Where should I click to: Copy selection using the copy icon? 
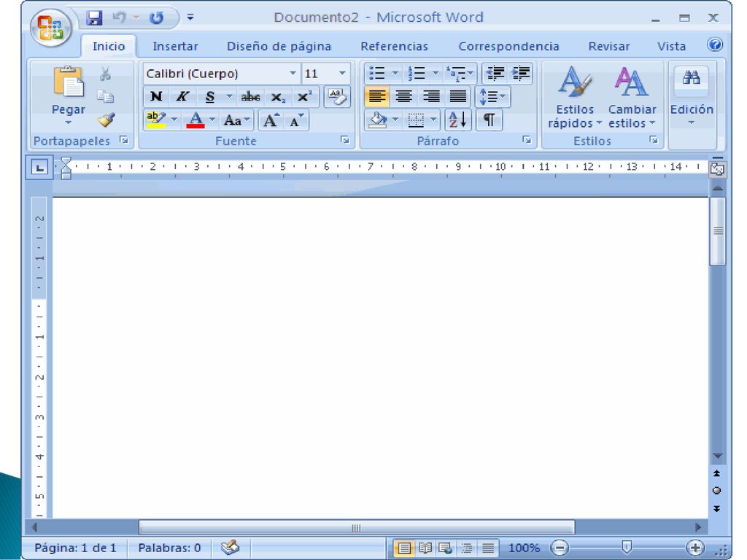105,97
